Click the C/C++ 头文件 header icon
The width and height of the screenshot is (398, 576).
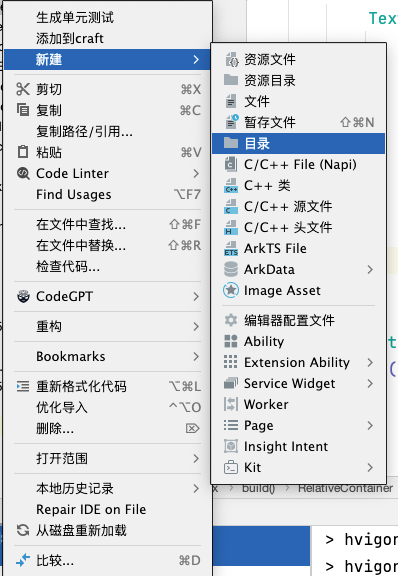pos(231,227)
